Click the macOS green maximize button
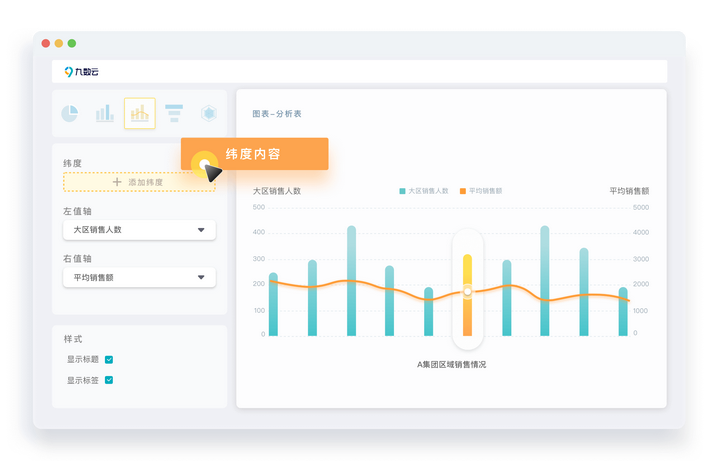 pos(72,43)
